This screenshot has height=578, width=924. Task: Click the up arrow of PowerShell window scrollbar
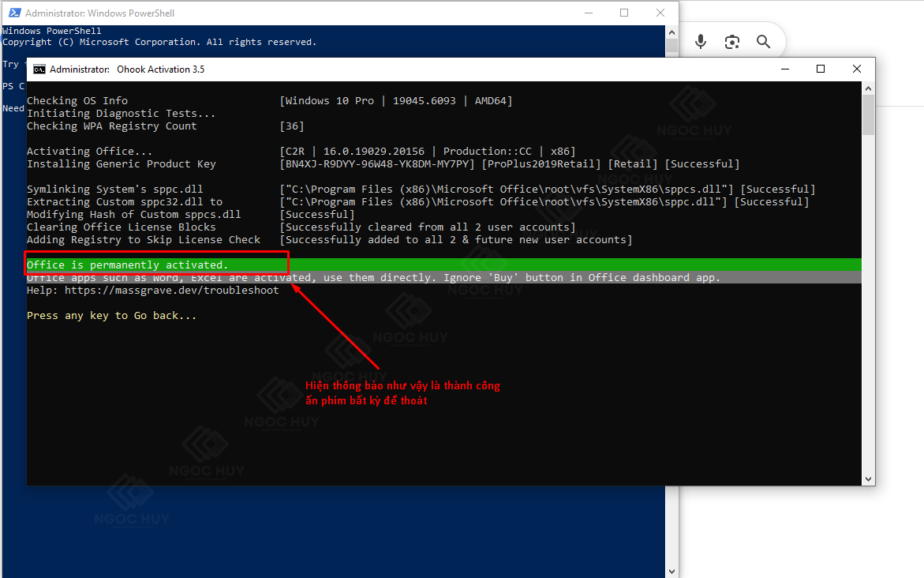click(x=671, y=32)
